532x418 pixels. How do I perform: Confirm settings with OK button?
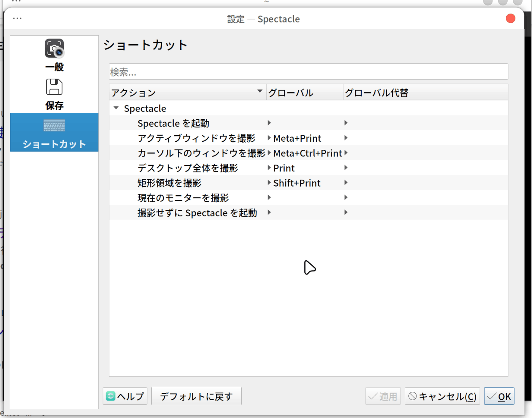(499, 396)
